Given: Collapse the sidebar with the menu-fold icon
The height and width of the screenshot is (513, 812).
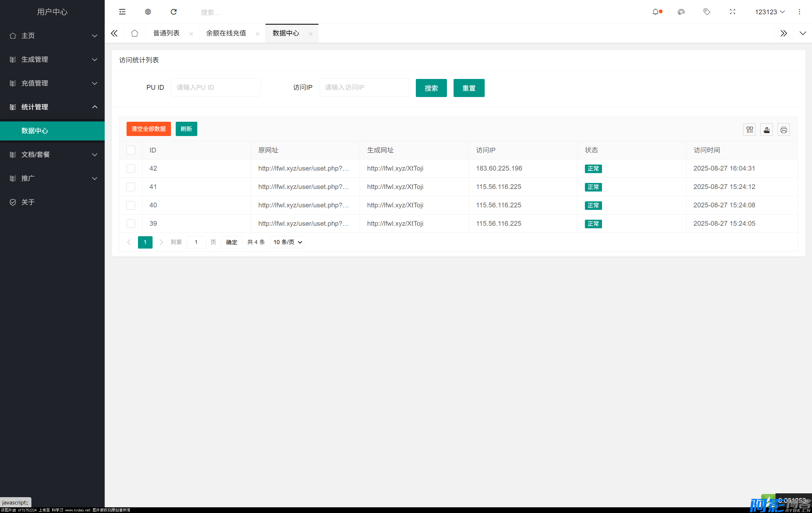Looking at the screenshot, I should [x=122, y=12].
